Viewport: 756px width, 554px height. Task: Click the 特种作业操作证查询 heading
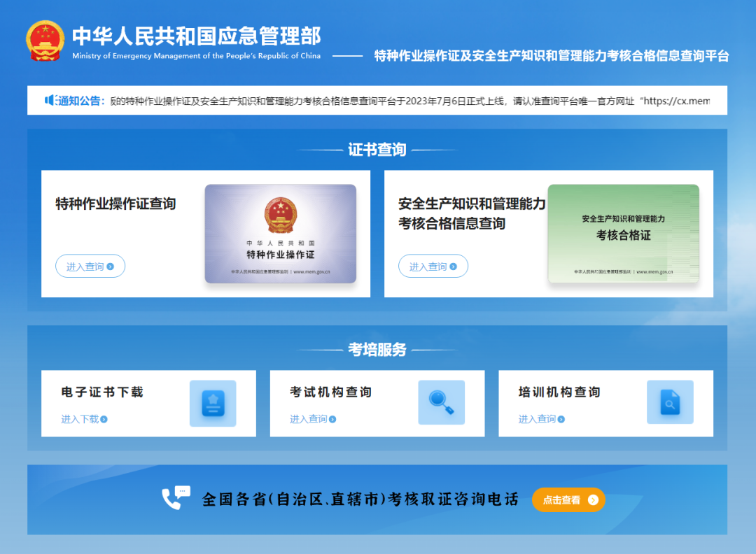tap(115, 204)
